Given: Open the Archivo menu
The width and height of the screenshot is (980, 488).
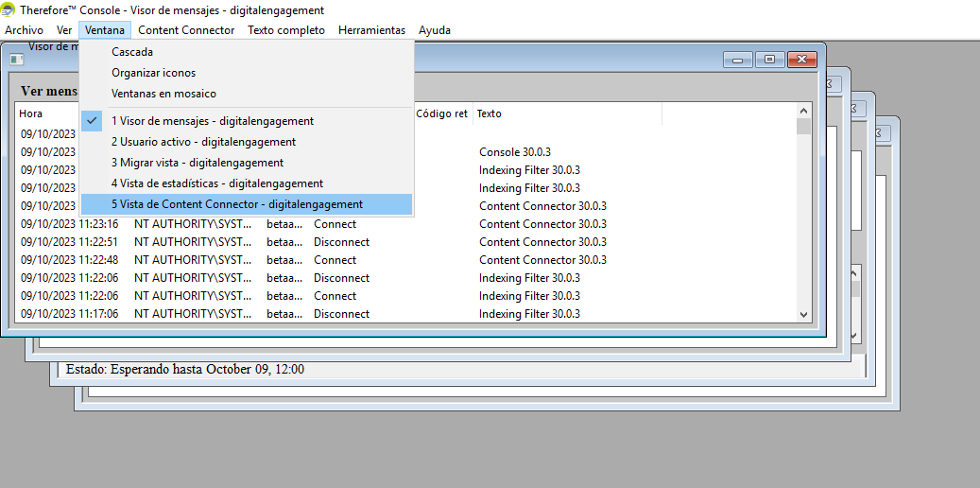Looking at the screenshot, I should coord(25,30).
